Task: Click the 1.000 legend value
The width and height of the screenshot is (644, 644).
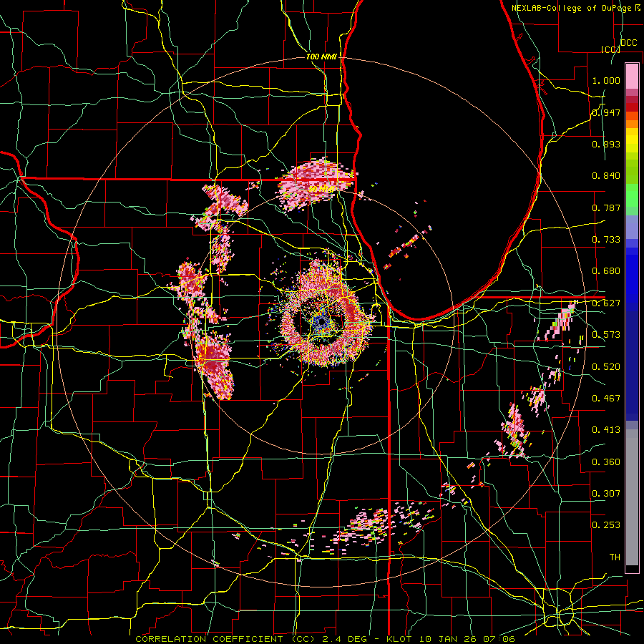Action: (606, 80)
